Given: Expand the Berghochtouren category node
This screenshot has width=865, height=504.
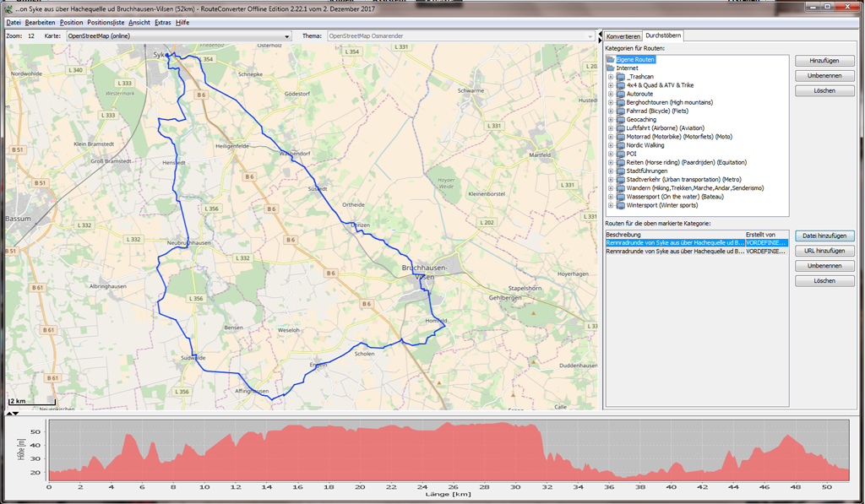Looking at the screenshot, I should tap(611, 102).
